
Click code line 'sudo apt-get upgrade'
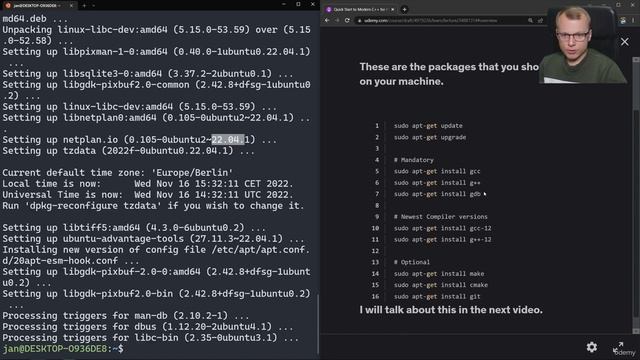pos(430,137)
